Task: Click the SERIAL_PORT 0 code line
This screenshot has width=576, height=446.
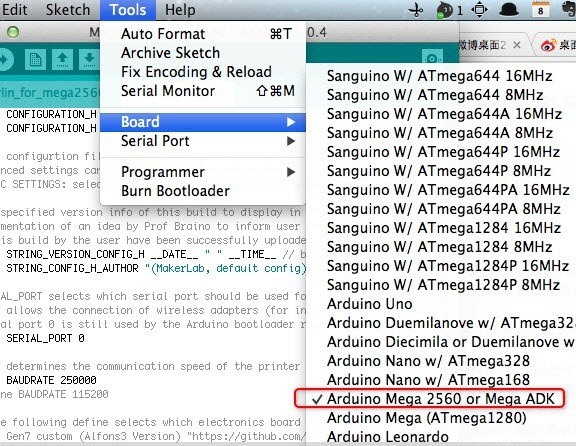Action: [x=45, y=338]
